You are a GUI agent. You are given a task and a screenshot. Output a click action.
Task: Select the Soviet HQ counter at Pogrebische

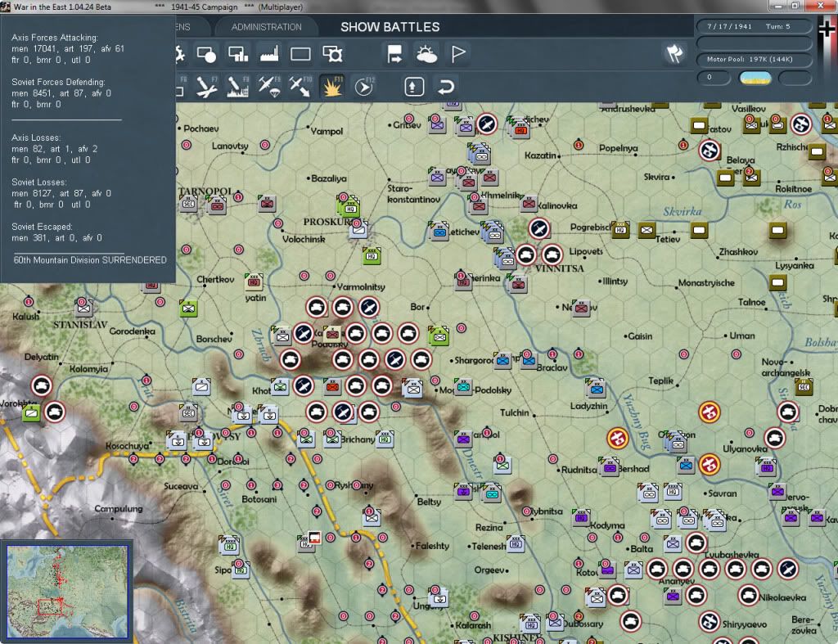pyautogui.click(x=621, y=230)
